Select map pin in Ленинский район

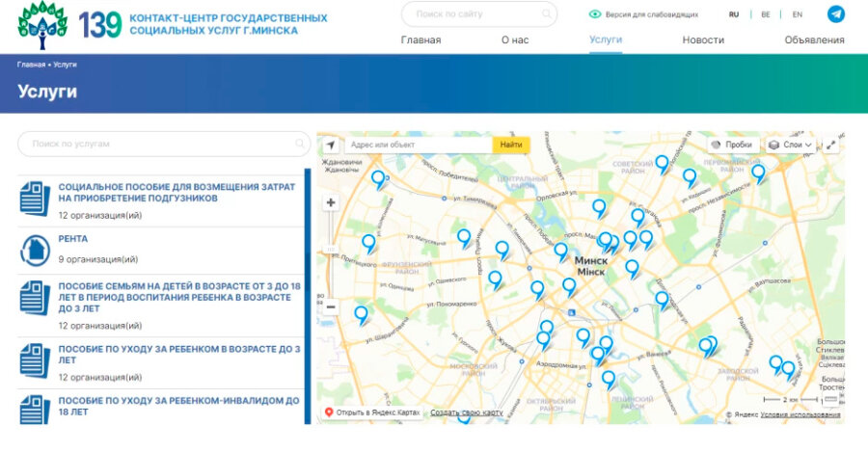click(x=609, y=379)
